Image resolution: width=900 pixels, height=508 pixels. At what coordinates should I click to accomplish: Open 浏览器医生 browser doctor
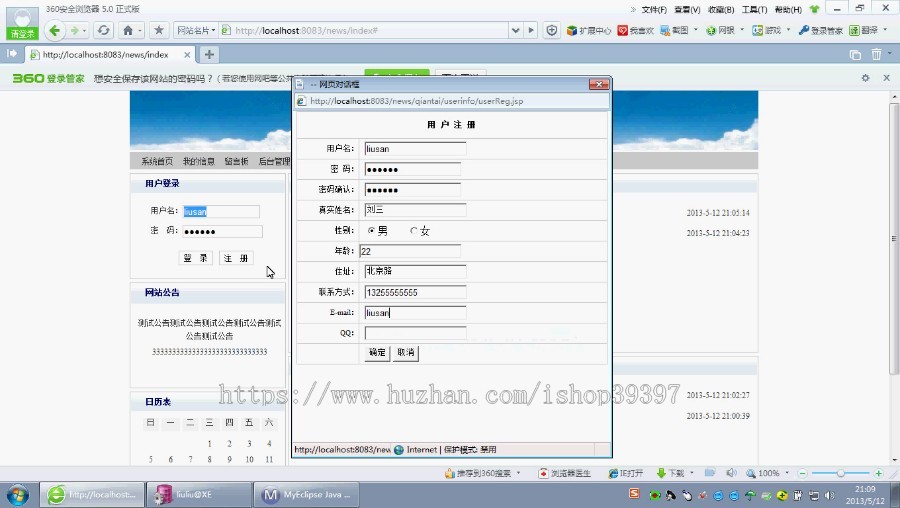564,473
